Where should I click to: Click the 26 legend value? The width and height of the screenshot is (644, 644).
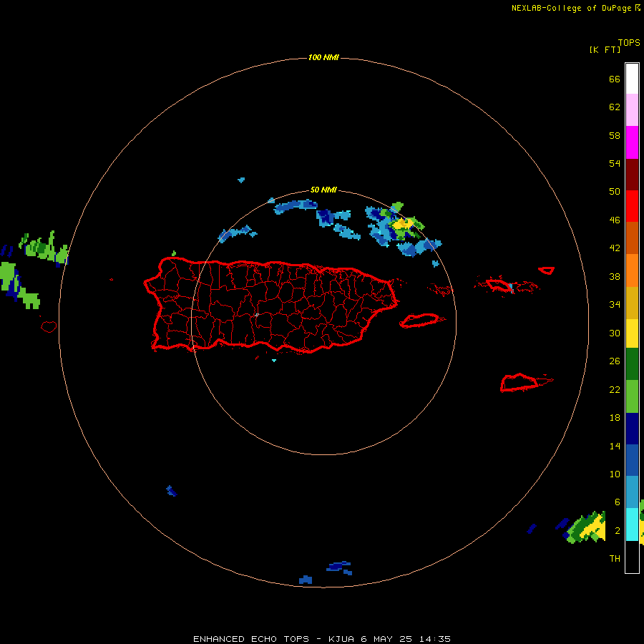pos(615,361)
